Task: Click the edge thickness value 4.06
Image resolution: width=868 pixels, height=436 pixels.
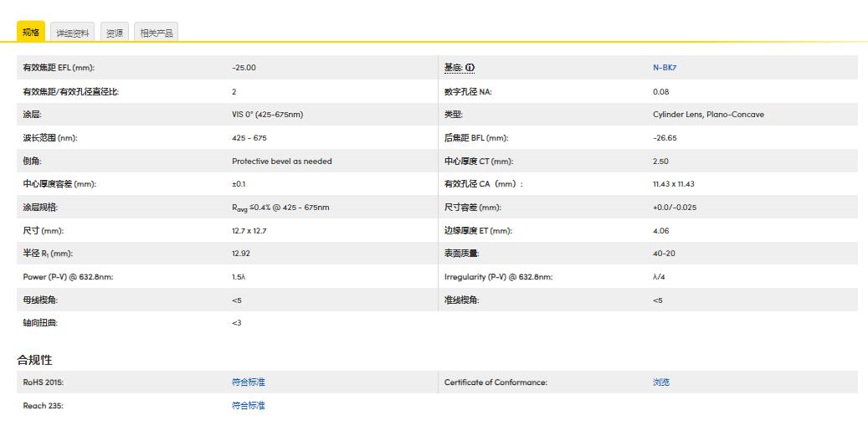Action: [x=660, y=231]
